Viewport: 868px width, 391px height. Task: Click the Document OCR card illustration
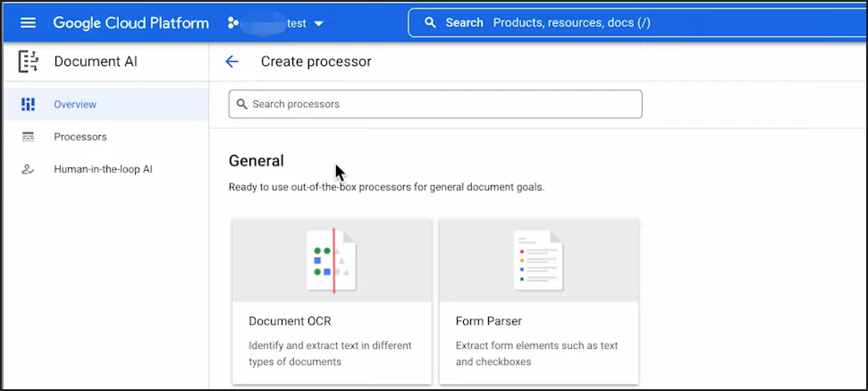coord(332,260)
